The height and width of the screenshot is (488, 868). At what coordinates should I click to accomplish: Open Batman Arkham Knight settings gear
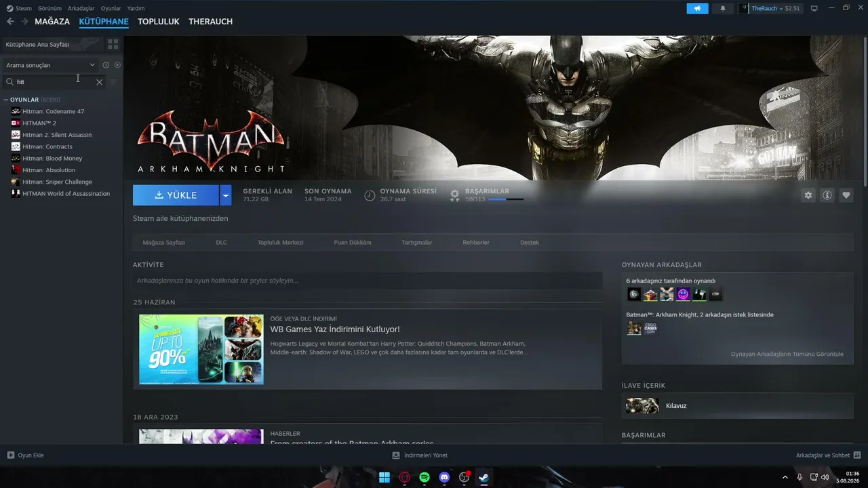point(808,195)
